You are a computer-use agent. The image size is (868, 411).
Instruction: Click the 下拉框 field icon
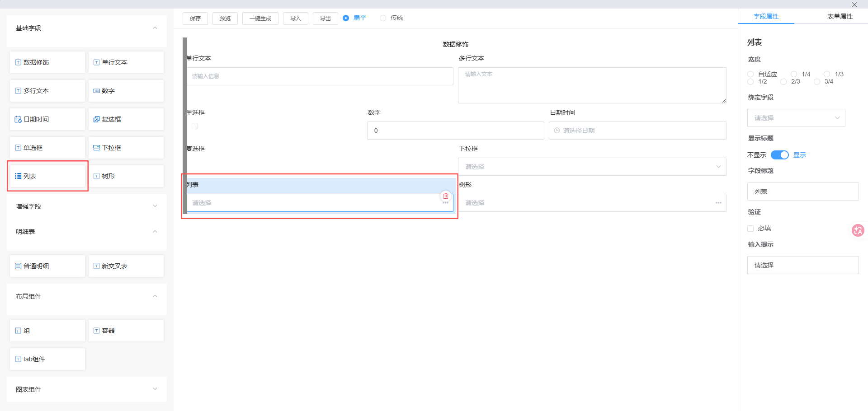[96, 148]
